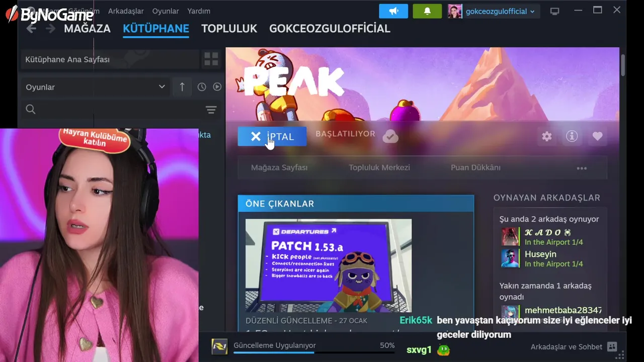Click the recent activity clock icon

click(x=202, y=87)
